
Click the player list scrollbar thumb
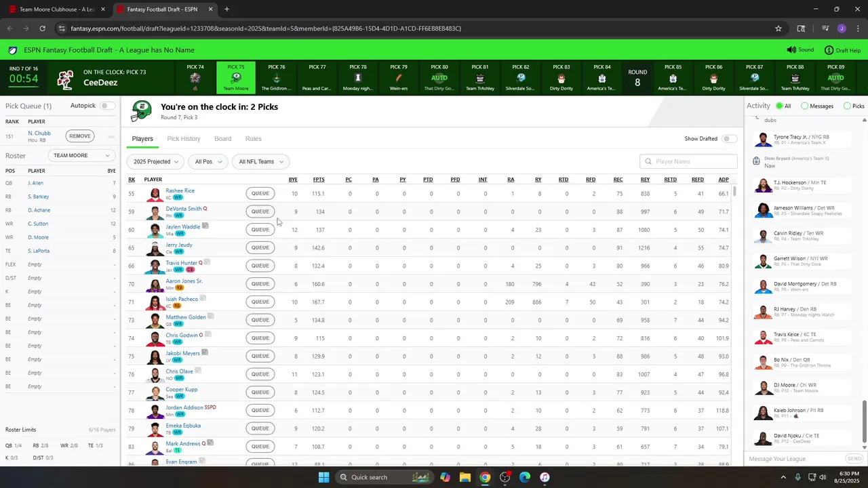[x=734, y=191]
